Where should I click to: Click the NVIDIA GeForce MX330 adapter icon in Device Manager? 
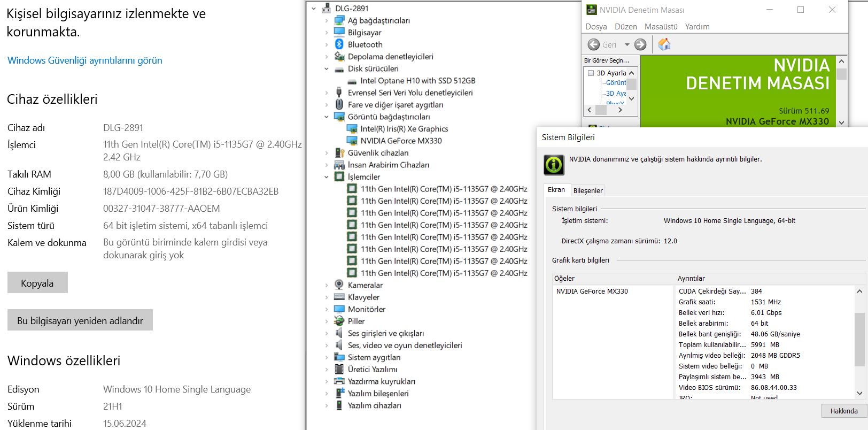click(352, 141)
